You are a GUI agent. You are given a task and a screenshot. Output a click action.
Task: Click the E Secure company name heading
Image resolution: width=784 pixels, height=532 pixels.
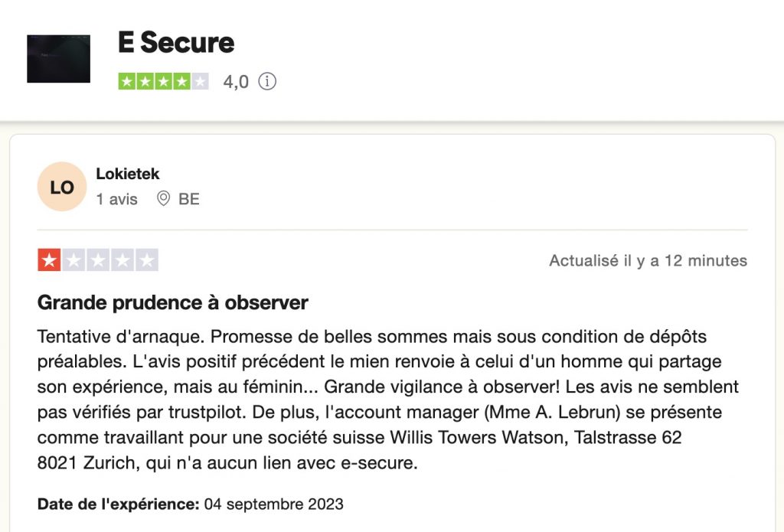click(176, 43)
